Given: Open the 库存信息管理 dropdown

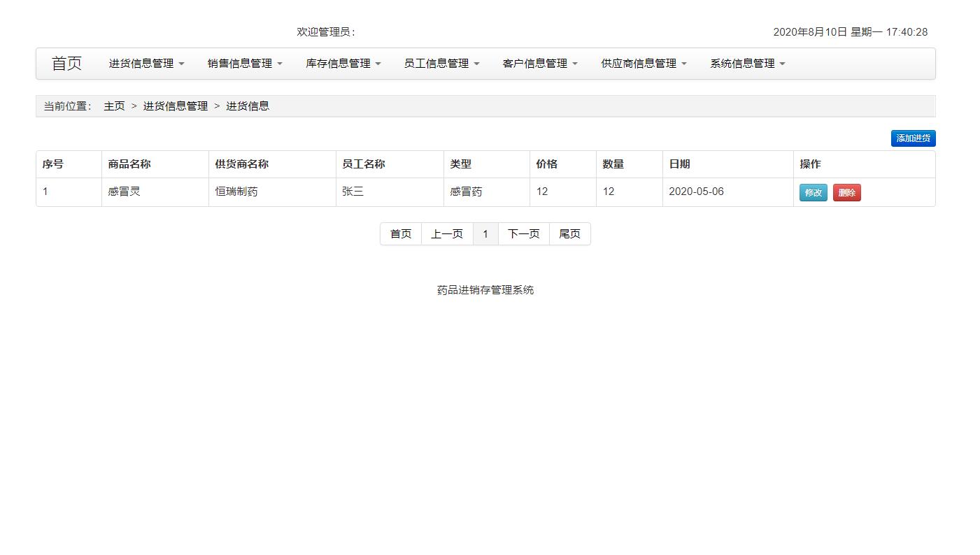Looking at the screenshot, I should tap(343, 62).
